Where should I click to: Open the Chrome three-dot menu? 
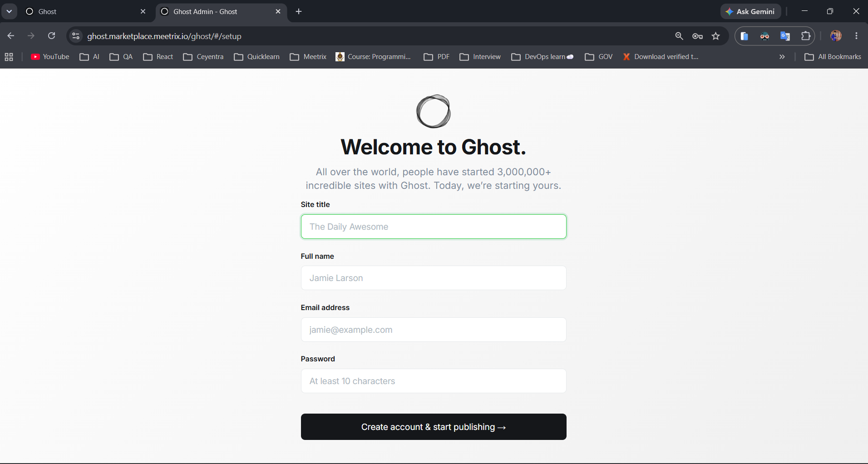click(857, 36)
